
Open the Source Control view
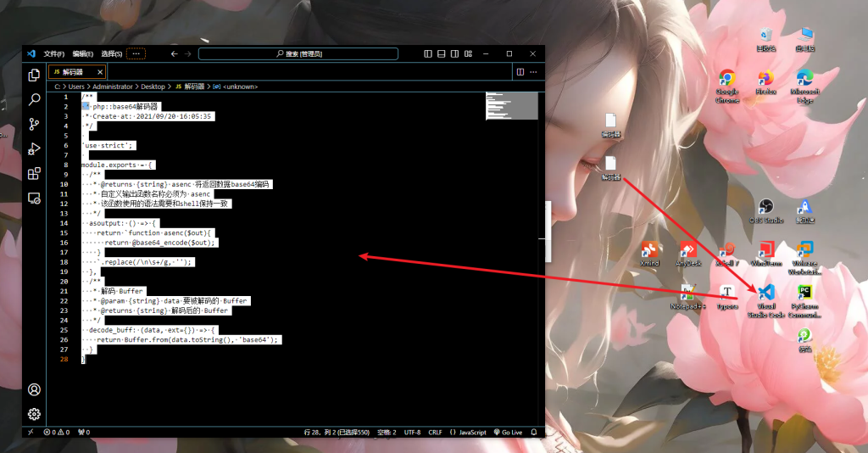click(x=34, y=124)
